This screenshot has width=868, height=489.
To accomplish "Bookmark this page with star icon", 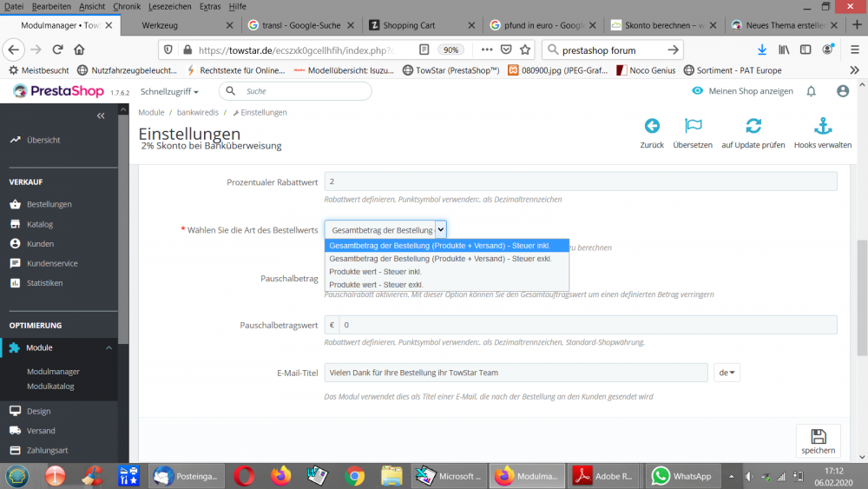I will (x=525, y=50).
